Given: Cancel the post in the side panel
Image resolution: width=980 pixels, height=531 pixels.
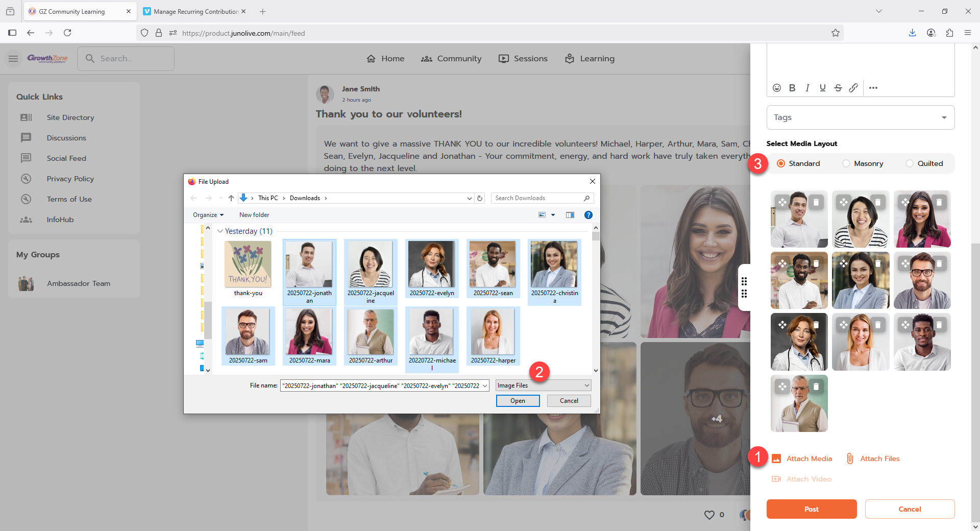Looking at the screenshot, I should pos(910,509).
